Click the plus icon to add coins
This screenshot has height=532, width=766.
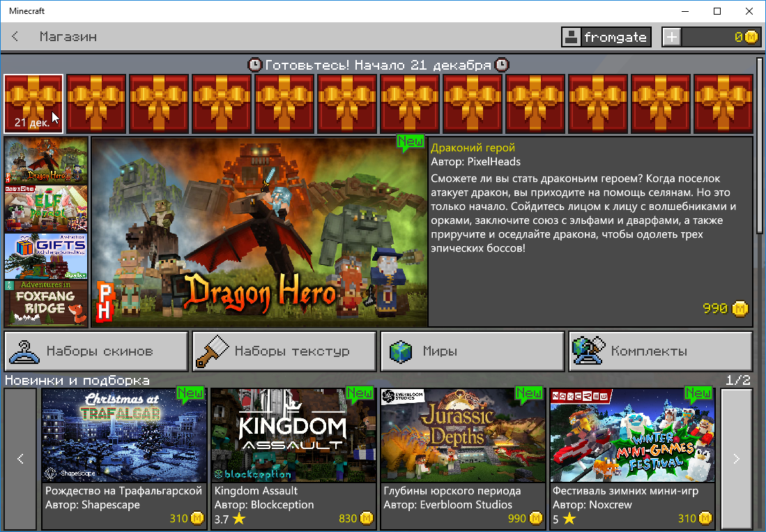671,37
